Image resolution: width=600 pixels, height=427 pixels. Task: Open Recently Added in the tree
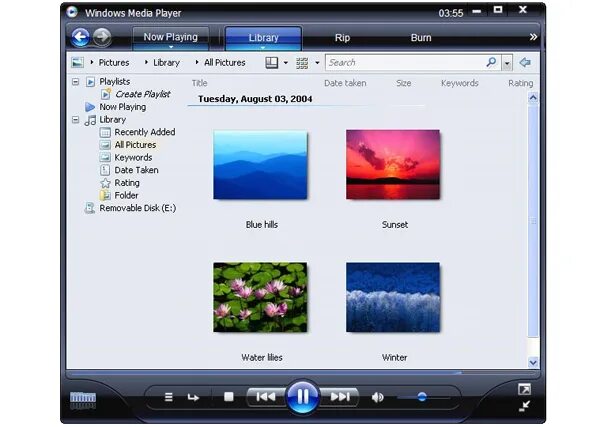coord(145,132)
